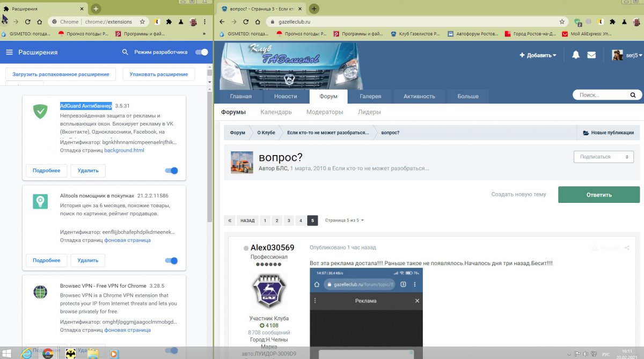The width and height of the screenshot is (644, 359).
Task: Click the chrome://extensions address bar
Action: click(97, 22)
